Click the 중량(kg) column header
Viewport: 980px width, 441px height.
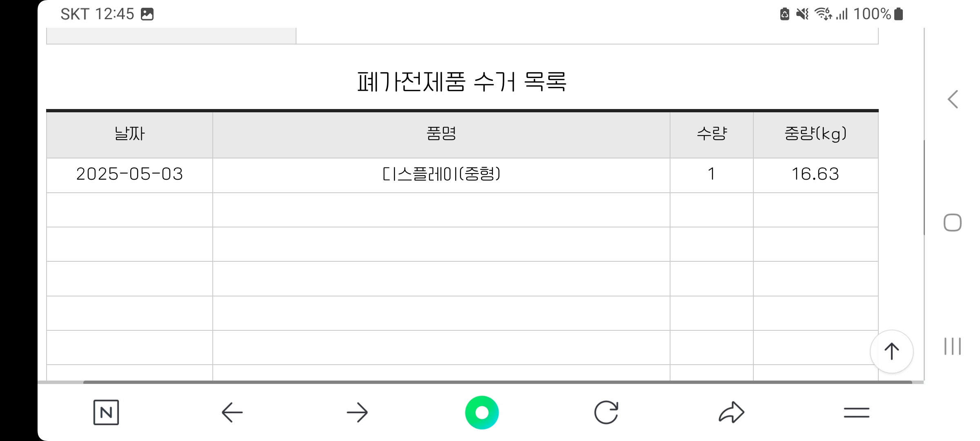click(x=815, y=134)
